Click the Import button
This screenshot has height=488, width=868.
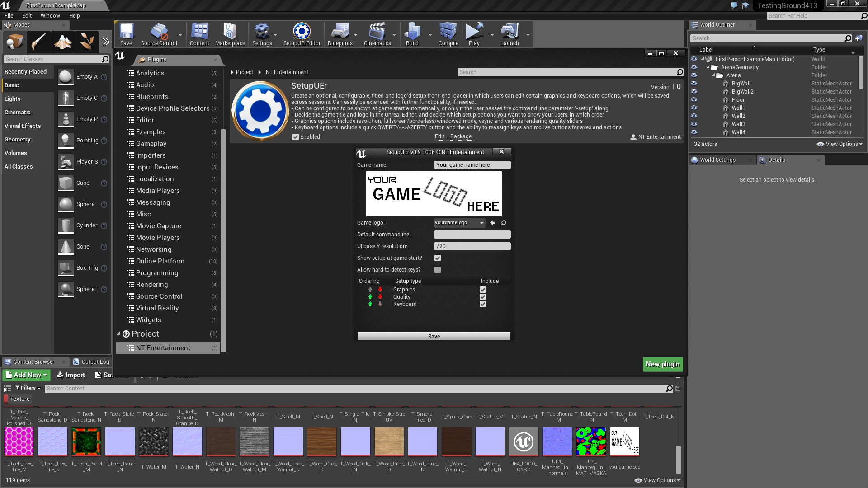(71, 375)
